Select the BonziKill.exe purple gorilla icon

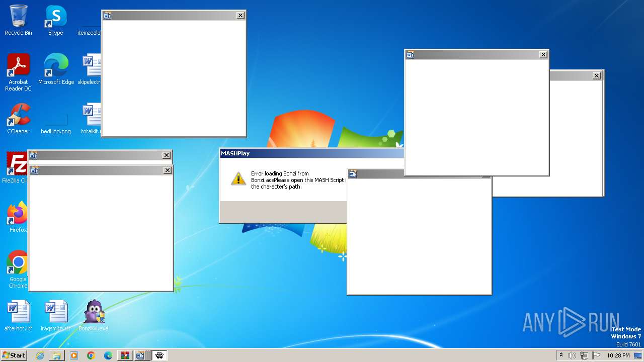(x=94, y=315)
